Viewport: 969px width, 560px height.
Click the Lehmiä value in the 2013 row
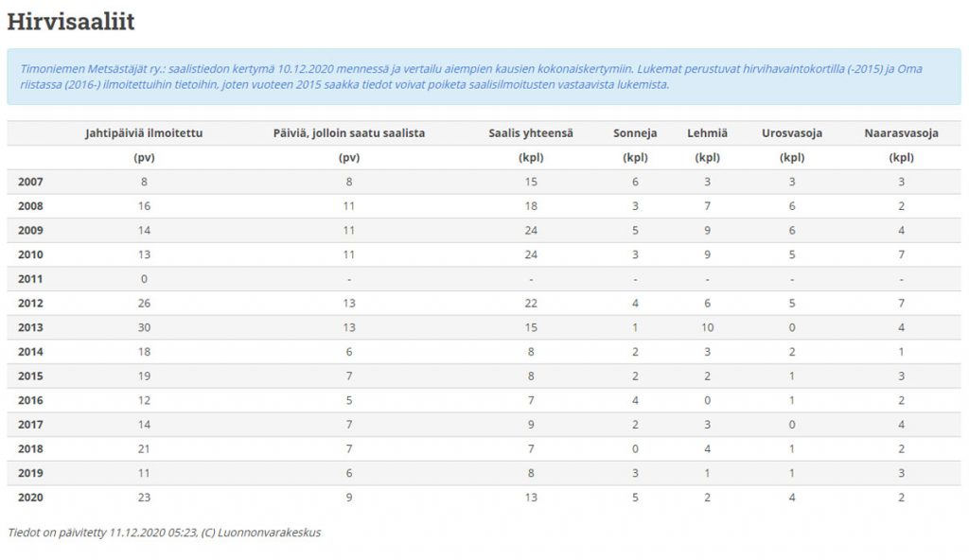(707, 328)
